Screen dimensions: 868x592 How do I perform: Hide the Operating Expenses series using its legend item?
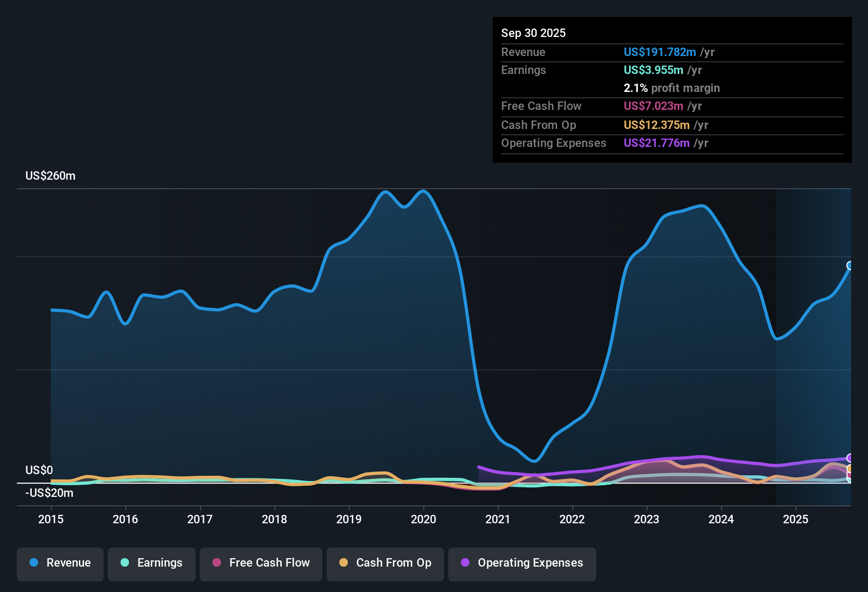pyautogui.click(x=522, y=564)
